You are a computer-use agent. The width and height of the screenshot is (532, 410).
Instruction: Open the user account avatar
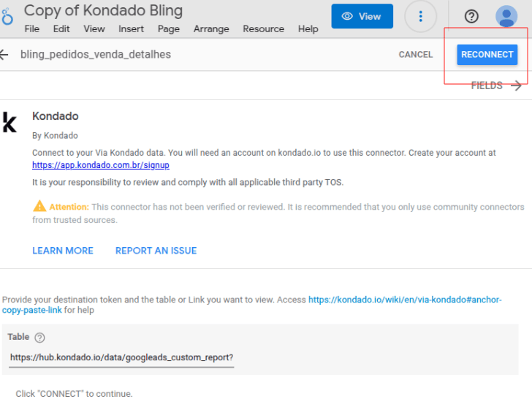pos(506,16)
